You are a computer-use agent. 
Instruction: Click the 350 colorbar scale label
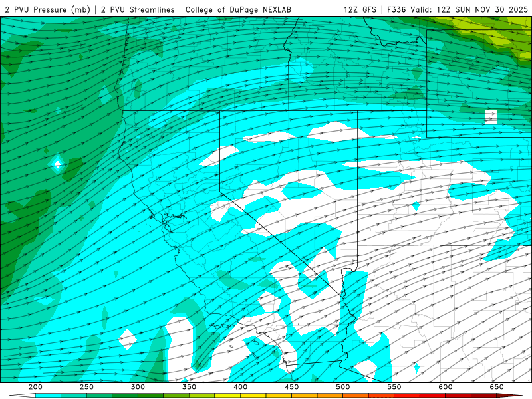(189, 387)
